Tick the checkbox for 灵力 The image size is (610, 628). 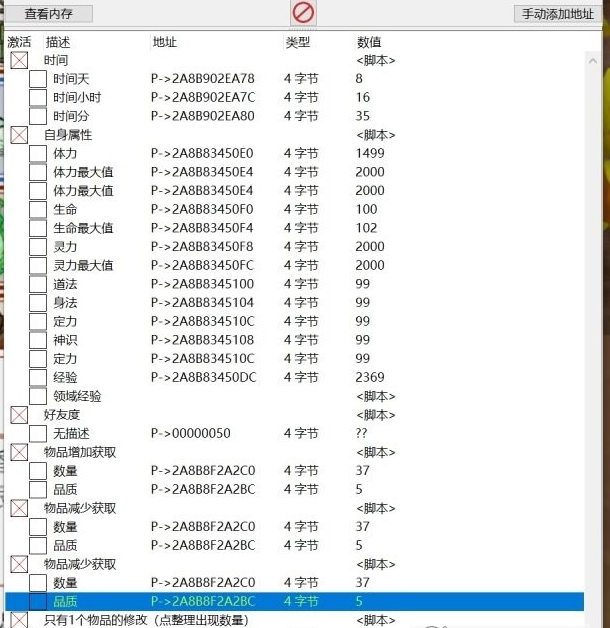coord(38,247)
